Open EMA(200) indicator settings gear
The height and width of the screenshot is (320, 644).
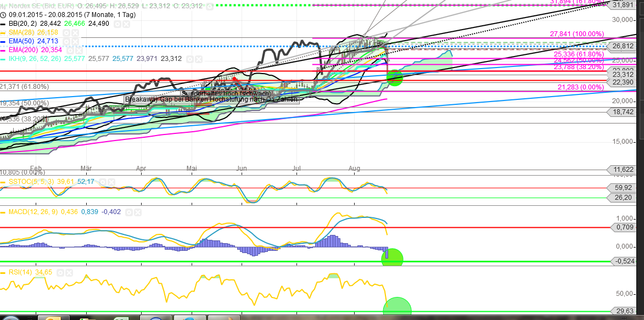[70, 50]
